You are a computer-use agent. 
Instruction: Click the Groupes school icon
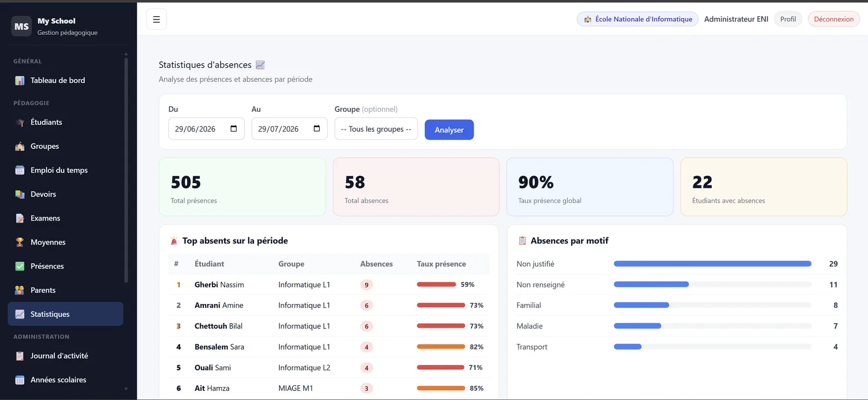[20, 146]
